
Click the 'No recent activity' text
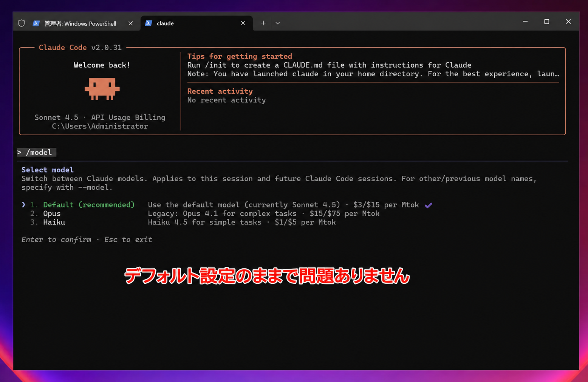[x=227, y=100]
